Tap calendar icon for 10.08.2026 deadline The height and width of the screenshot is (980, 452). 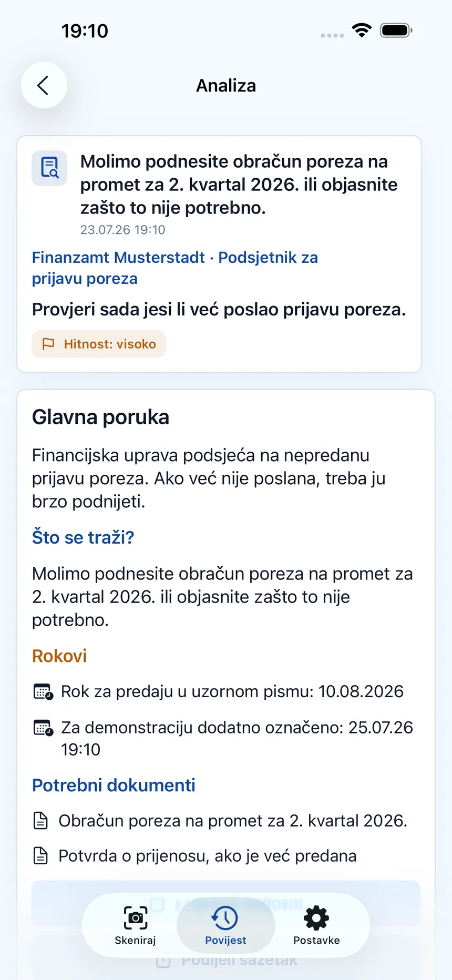(43, 692)
